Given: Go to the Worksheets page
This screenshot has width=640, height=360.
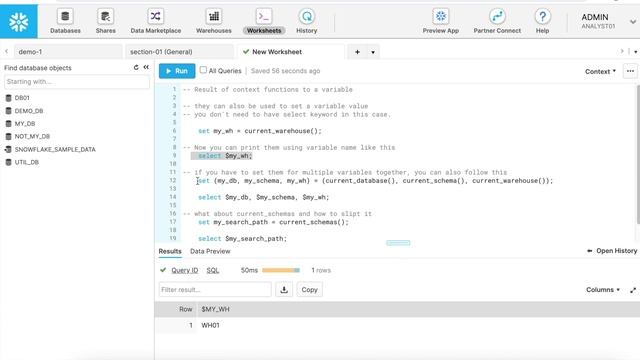Looking at the screenshot, I should click(264, 21).
